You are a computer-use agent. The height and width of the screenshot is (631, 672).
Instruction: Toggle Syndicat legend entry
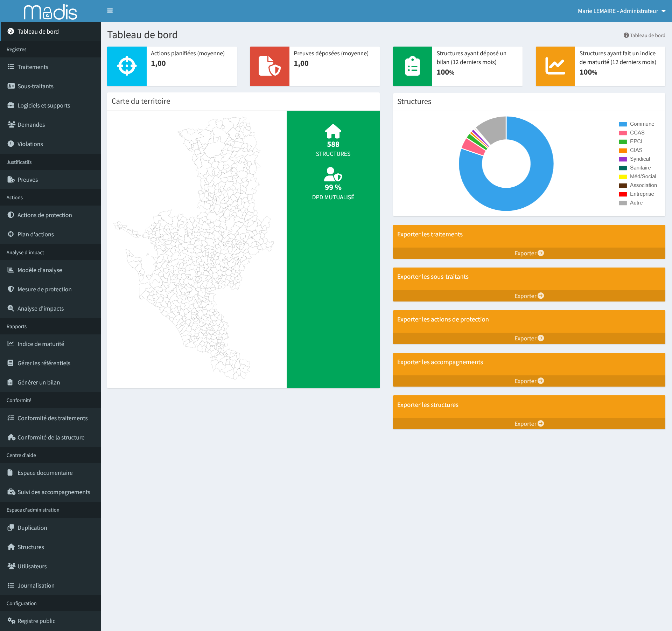635,159
